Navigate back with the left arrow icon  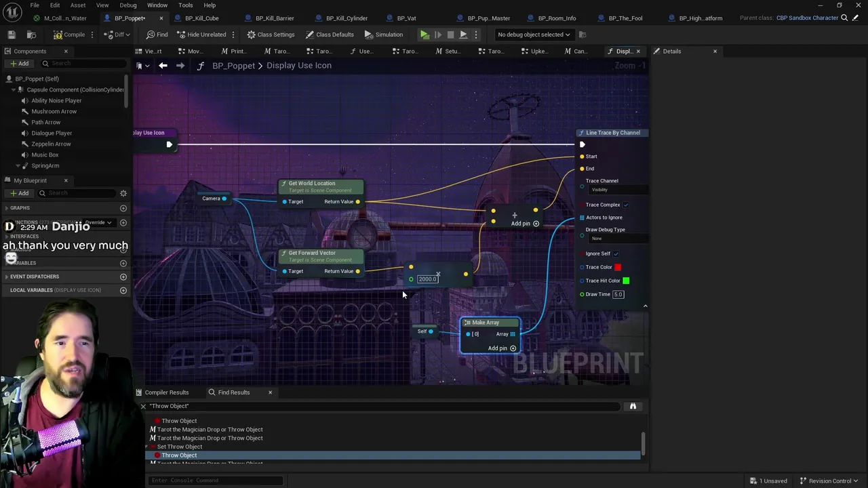click(163, 66)
